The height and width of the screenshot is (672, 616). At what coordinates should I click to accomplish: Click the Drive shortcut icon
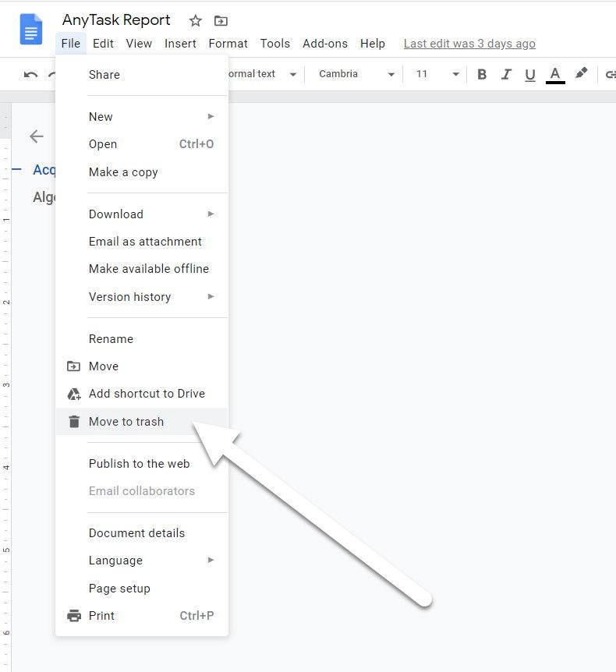click(x=74, y=394)
